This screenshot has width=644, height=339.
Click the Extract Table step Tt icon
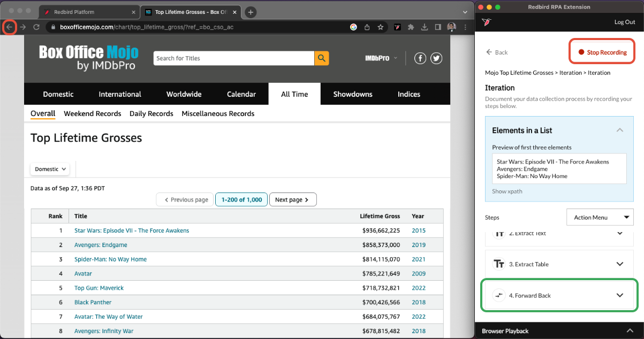tap(499, 264)
